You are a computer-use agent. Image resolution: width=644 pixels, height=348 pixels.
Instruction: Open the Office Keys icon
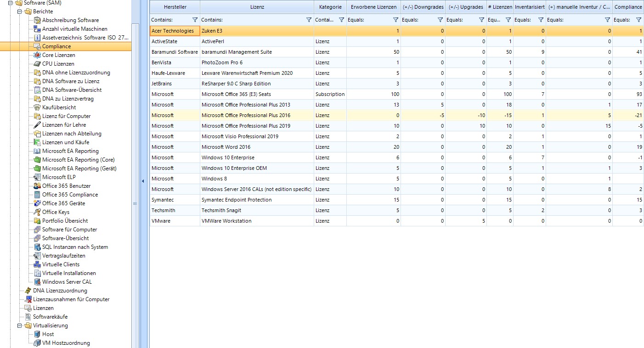(37, 212)
